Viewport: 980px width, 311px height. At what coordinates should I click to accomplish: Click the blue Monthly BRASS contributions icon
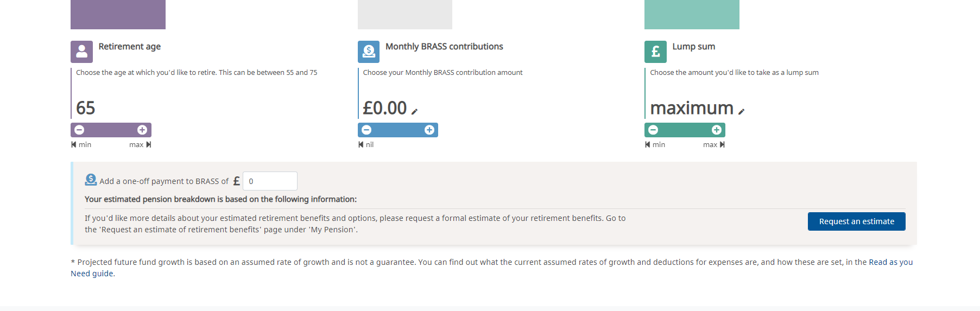coord(369,52)
